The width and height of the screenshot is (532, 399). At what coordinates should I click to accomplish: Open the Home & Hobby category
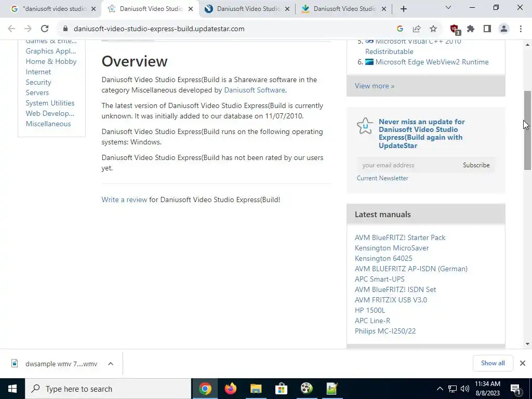click(x=51, y=61)
